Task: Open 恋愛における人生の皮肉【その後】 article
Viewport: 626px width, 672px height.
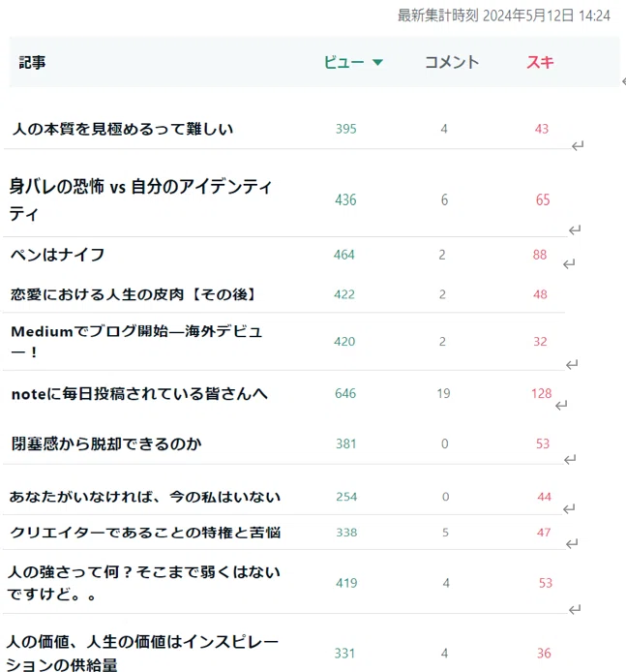Action: point(134,294)
